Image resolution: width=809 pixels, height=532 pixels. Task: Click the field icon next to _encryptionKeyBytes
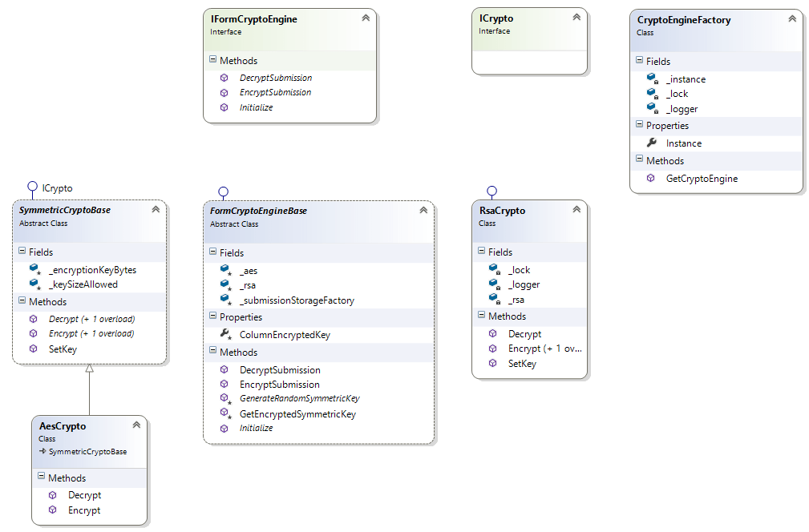[32, 269]
